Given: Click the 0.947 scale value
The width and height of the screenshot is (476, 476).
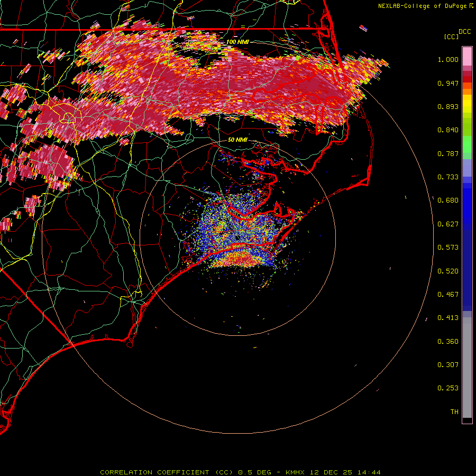Looking at the screenshot, I should coord(448,83).
